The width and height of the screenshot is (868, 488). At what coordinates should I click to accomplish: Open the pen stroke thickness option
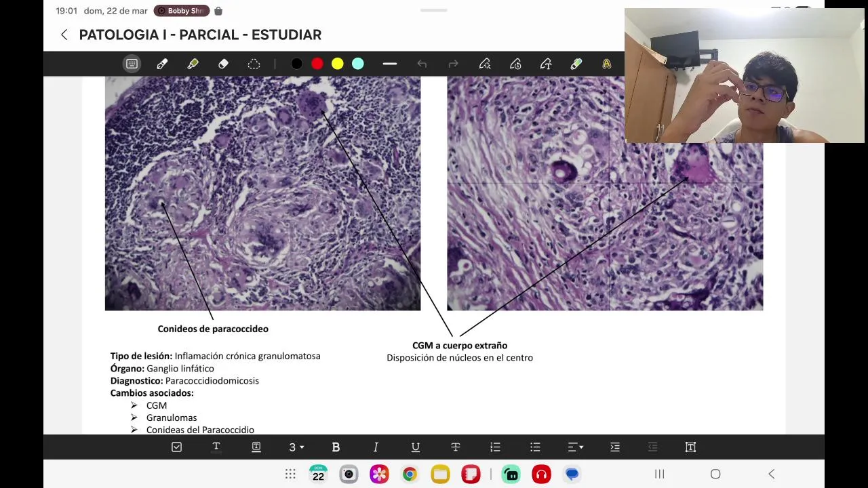[x=389, y=64]
